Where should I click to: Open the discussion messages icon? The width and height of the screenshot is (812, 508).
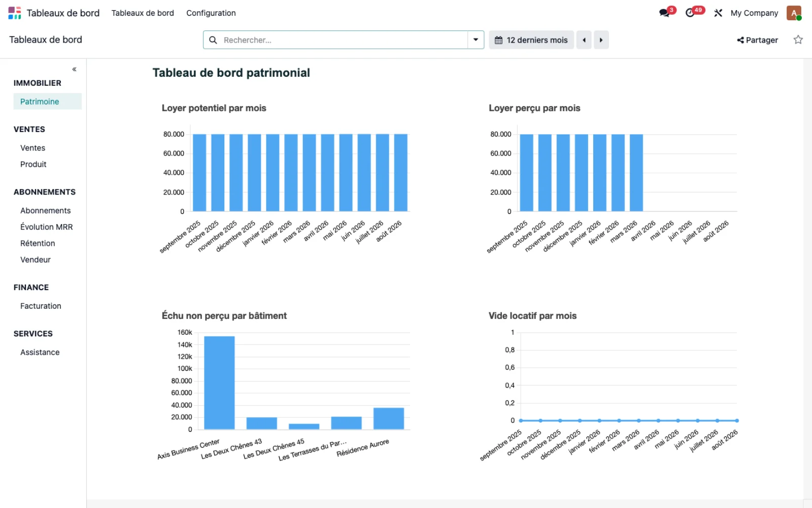[664, 13]
